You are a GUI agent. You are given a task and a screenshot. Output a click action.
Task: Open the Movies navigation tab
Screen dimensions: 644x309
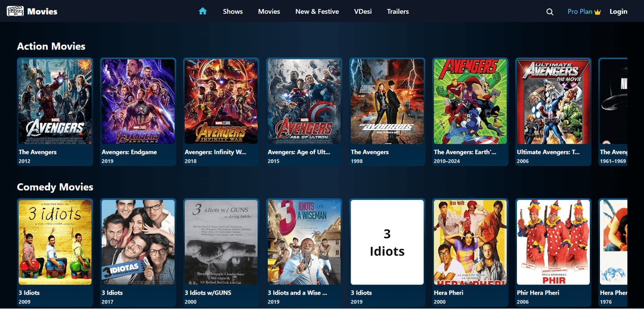click(x=269, y=11)
